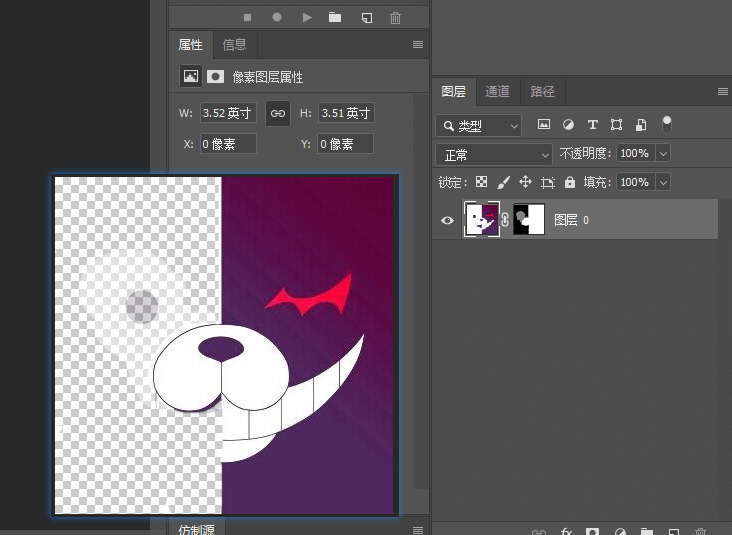This screenshot has width=732, height=535.
Task: Create a new action set folder
Action: (335, 18)
